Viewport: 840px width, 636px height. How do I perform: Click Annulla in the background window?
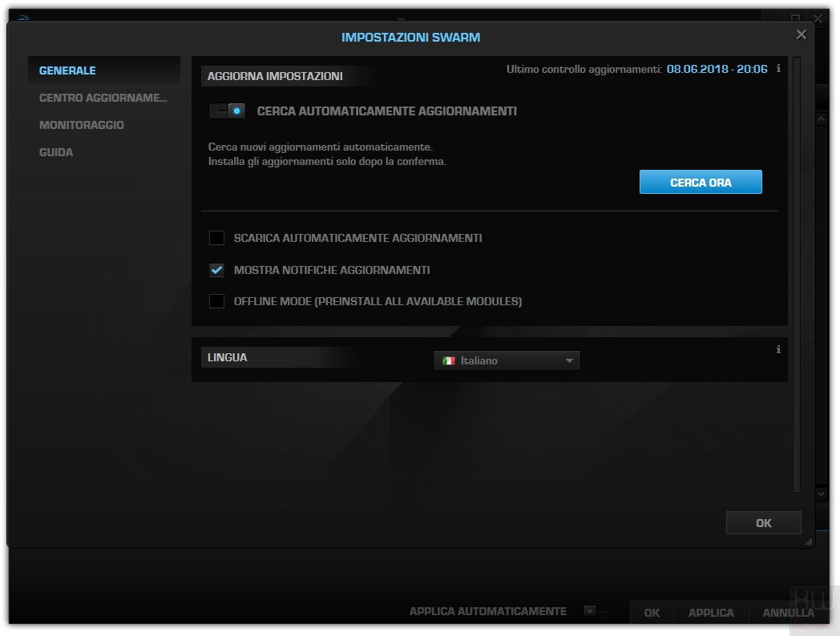tap(788, 613)
